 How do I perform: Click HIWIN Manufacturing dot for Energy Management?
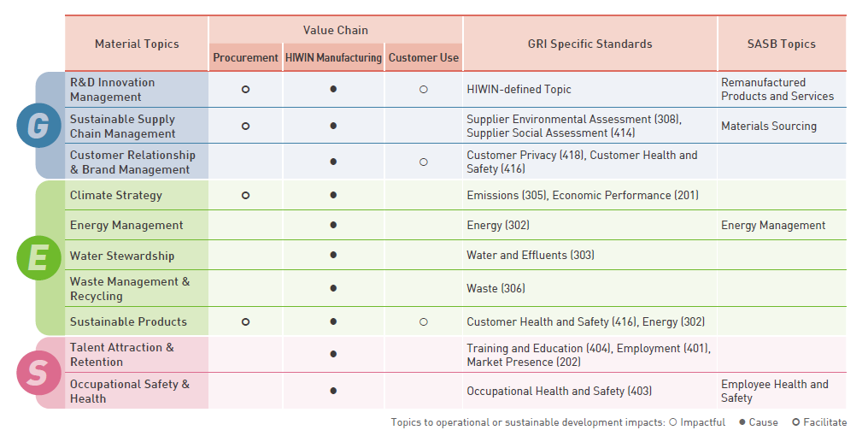coord(333,225)
